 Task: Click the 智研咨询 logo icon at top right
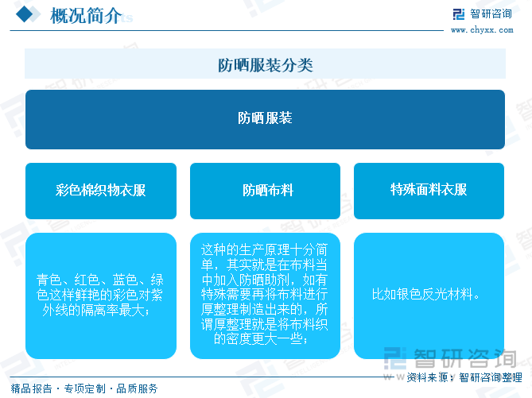(459, 14)
